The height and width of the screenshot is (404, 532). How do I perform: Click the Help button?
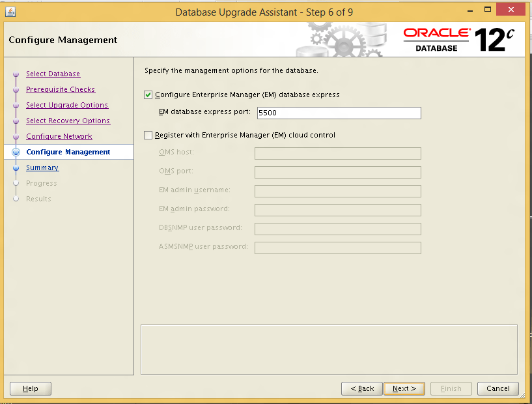(x=31, y=388)
